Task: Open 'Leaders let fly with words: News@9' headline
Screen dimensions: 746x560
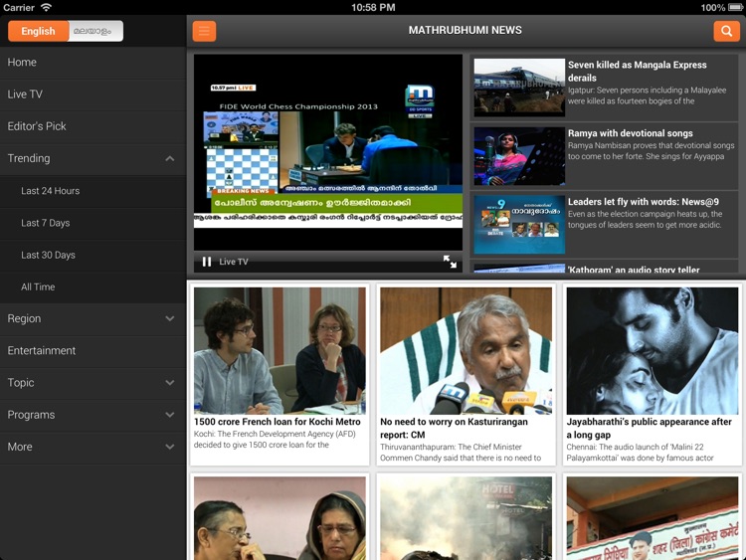Action: (x=644, y=202)
